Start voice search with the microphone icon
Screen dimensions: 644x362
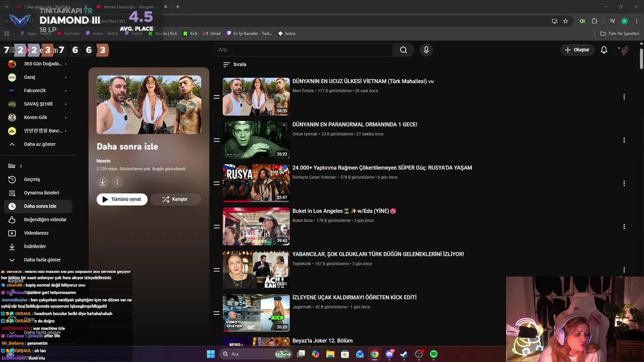tap(426, 50)
